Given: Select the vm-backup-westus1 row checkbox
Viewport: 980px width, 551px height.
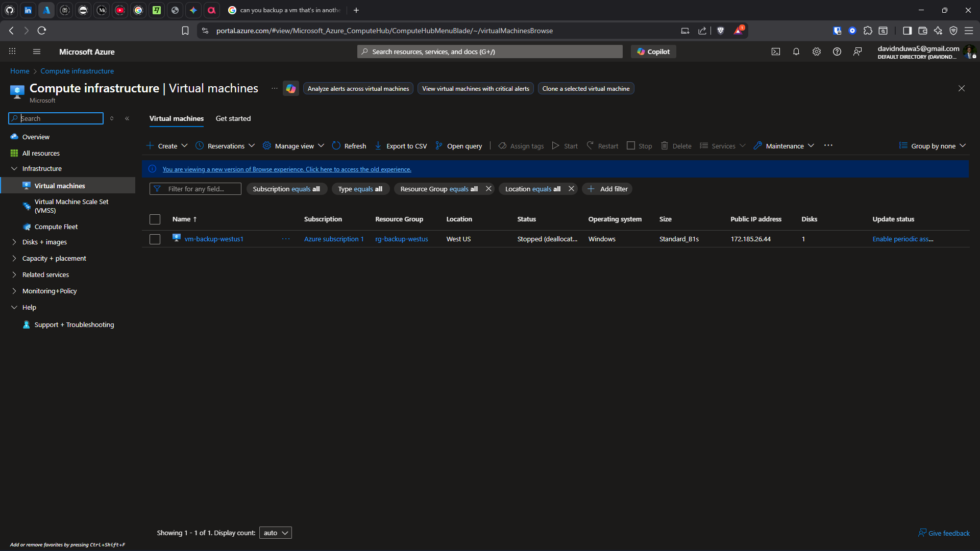Looking at the screenshot, I should tap(155, 239).
